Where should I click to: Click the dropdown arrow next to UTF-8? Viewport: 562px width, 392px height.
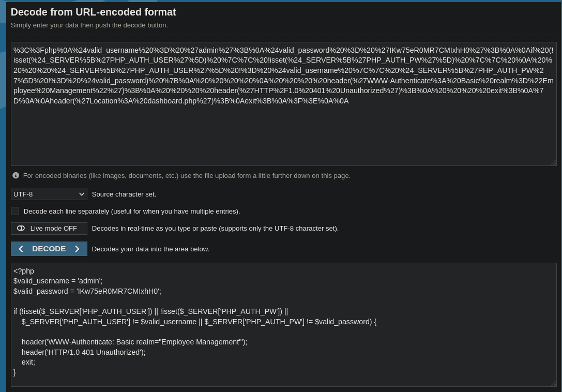click(81, 194)
